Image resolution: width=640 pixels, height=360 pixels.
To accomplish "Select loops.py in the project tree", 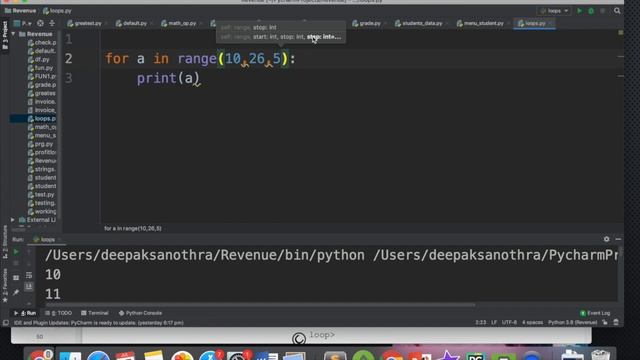I will tap(42, 119).
